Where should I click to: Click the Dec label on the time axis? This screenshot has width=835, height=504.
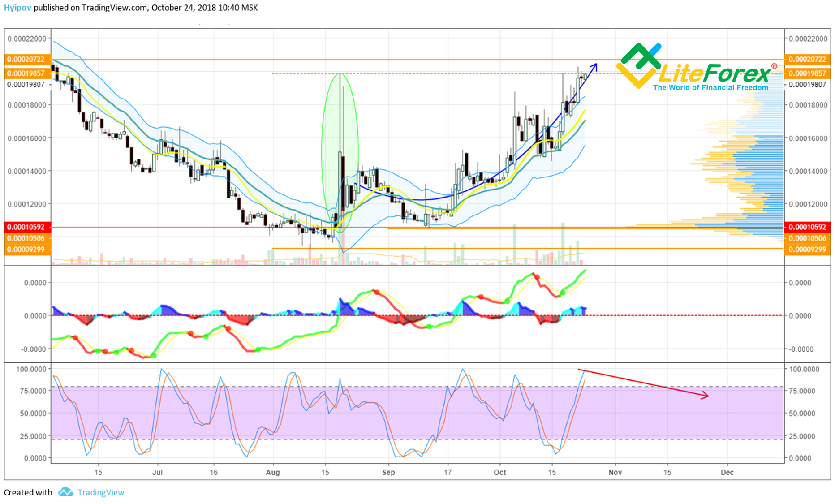point(727,472)
